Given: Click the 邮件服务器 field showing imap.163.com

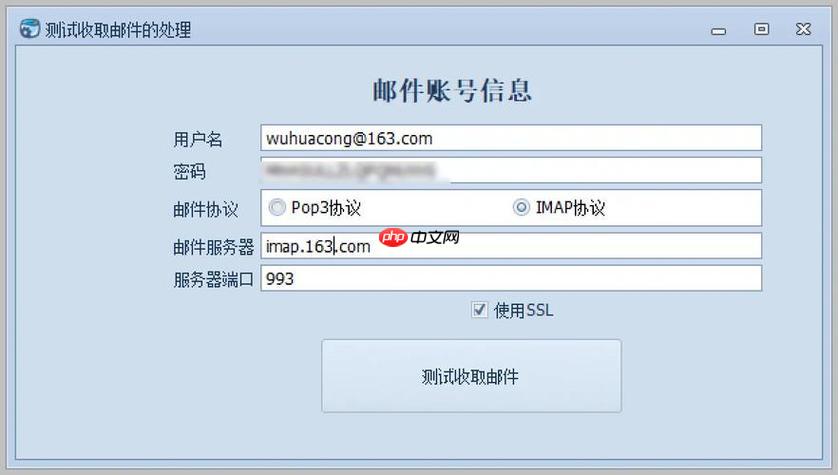Looking at the screenshot, I should pyautogui.click(x=511, y=246).
